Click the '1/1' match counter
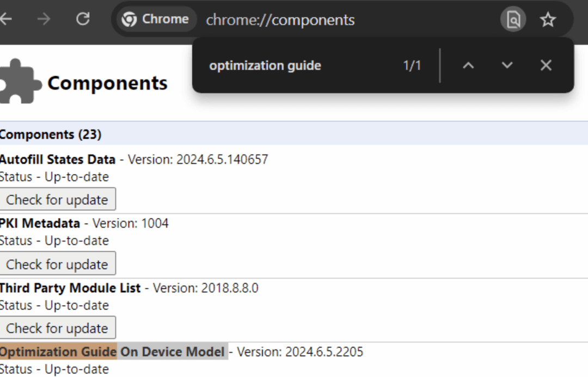 [x=412, y=66]
